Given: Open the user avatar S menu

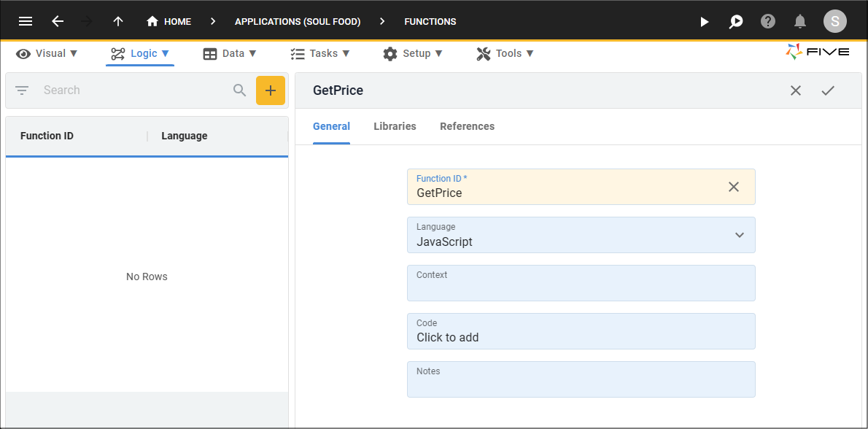Looking at the screenshot, I should [x=834, y=22].
